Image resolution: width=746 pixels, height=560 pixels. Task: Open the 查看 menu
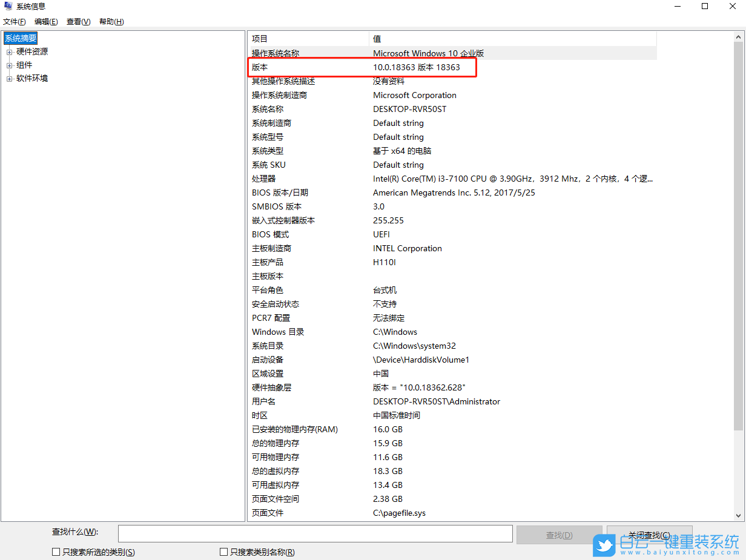pos(78,21)
